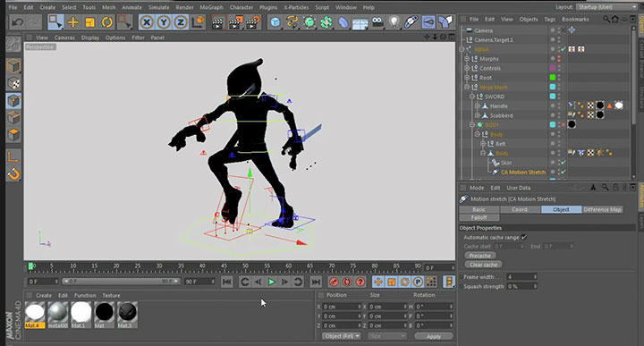Play the animation forward

[x=272, y=282]
